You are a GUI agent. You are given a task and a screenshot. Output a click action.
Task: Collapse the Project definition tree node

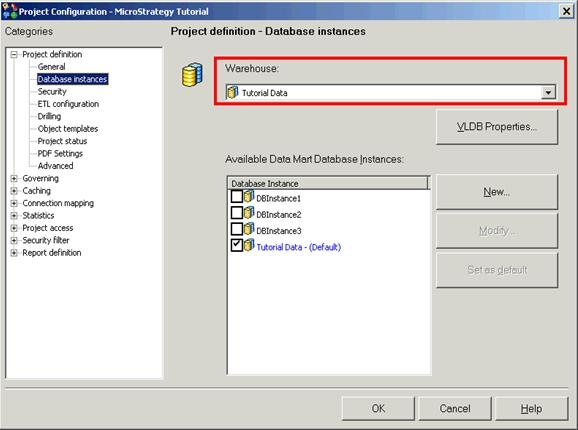(x=14, y=55)
